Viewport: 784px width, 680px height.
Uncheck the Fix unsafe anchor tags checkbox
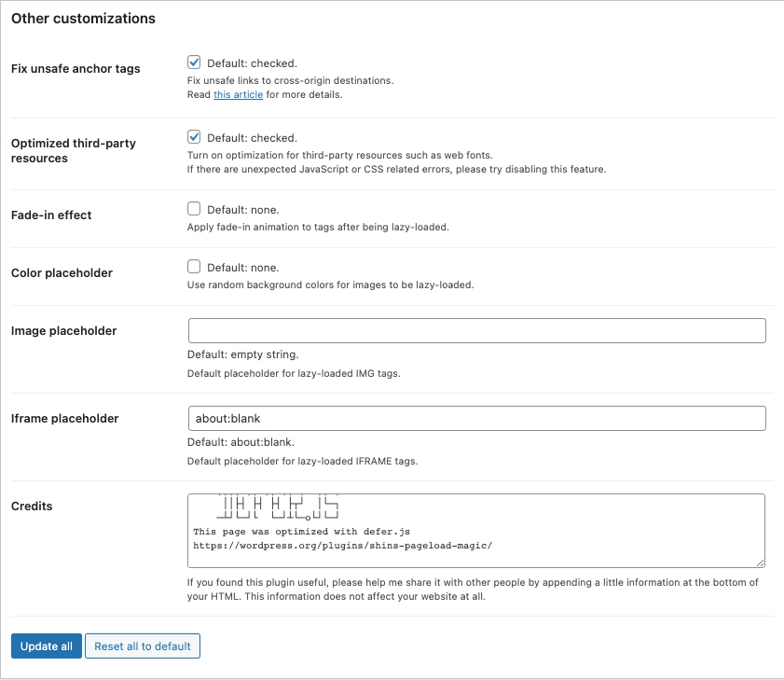click(x=195, y=62)
